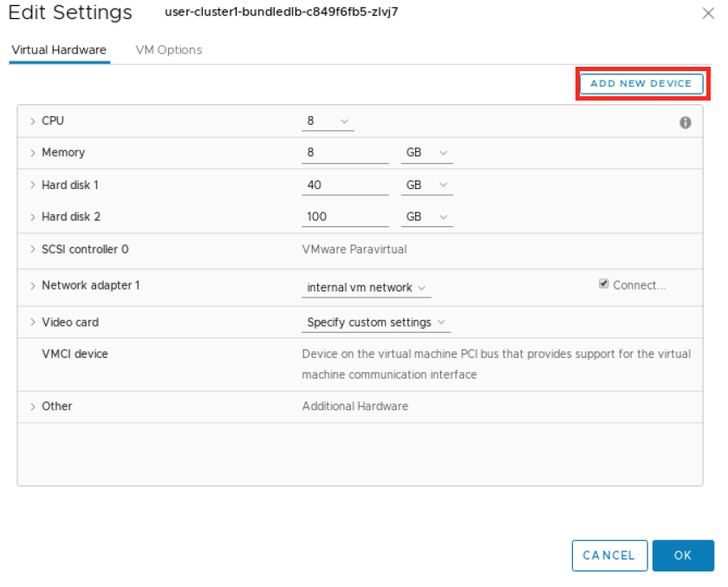Select the Virtual Hardware tab
Screen dimensions: 728x587
pos(59,50)
